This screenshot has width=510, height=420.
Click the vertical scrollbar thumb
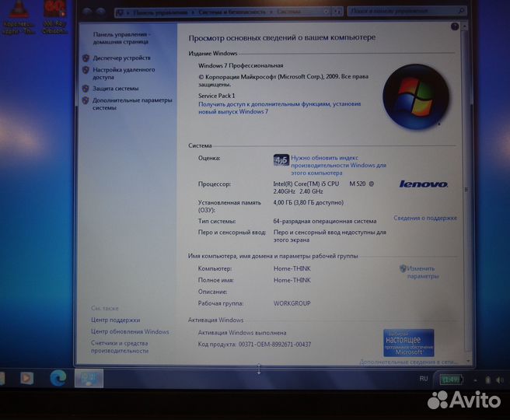coord(466,190)
